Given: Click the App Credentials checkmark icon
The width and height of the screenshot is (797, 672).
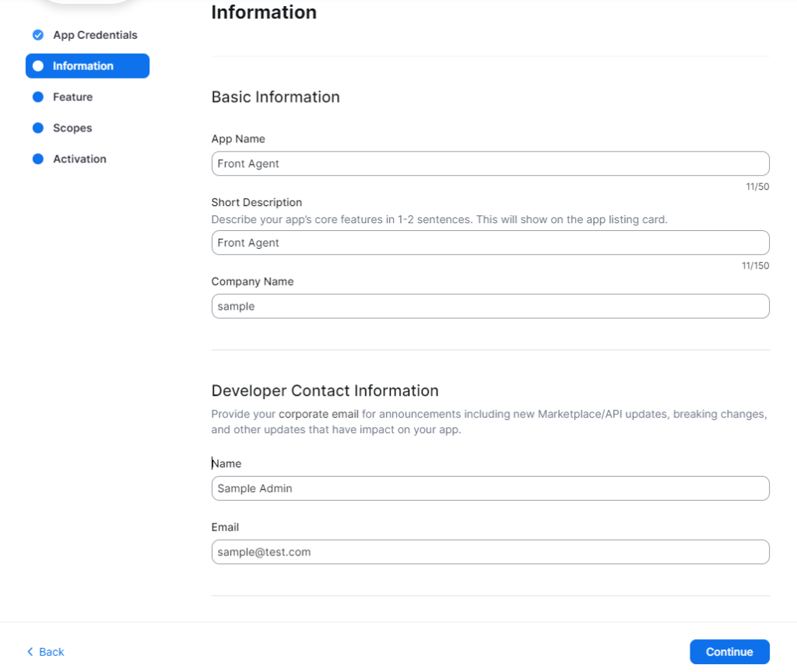Looking at the screenshot, I should (x=37, y=35).
